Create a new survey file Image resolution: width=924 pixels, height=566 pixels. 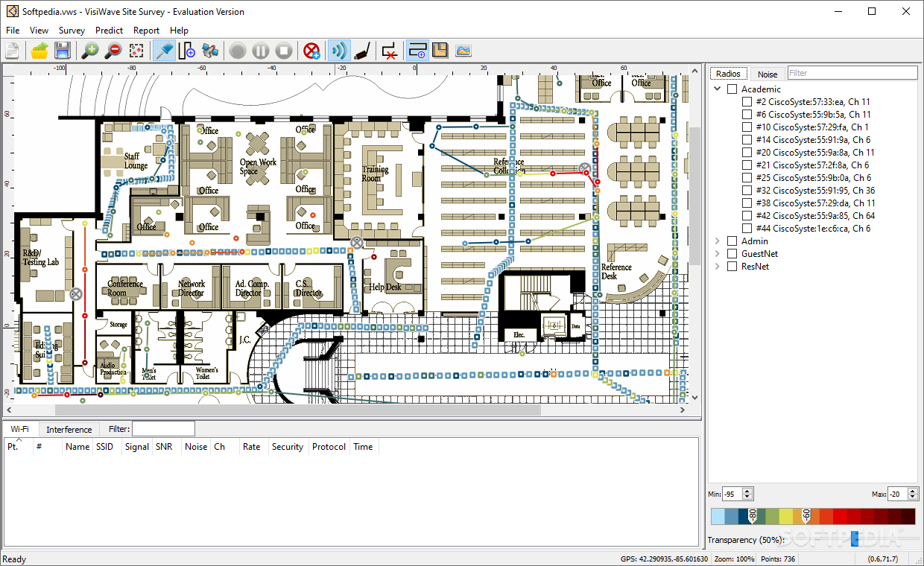pos(12,51)
